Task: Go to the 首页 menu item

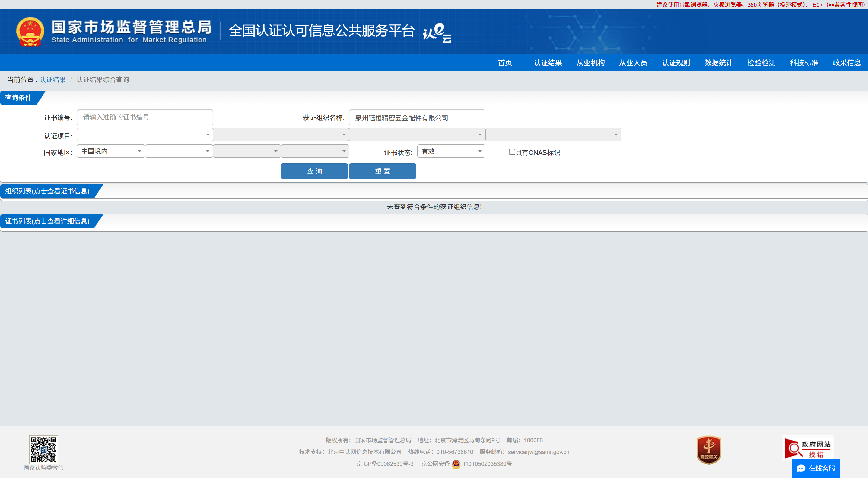Action: 505,63
